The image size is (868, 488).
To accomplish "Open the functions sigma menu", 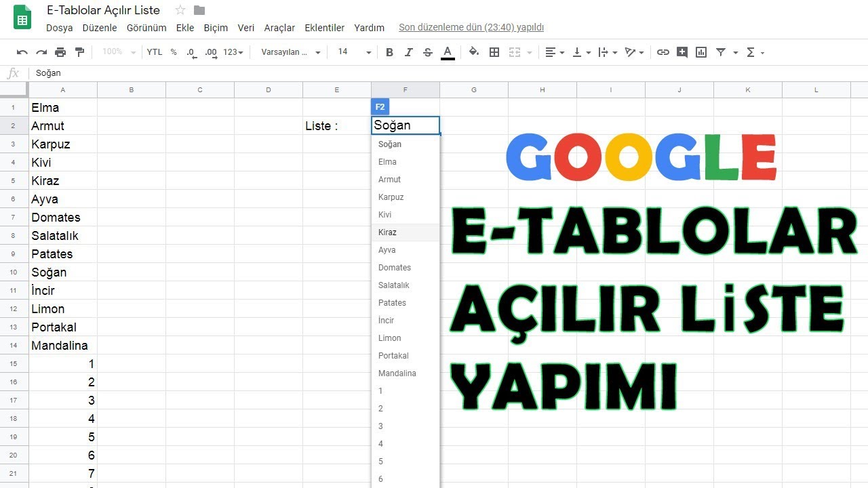I will (x=755, y=52).
